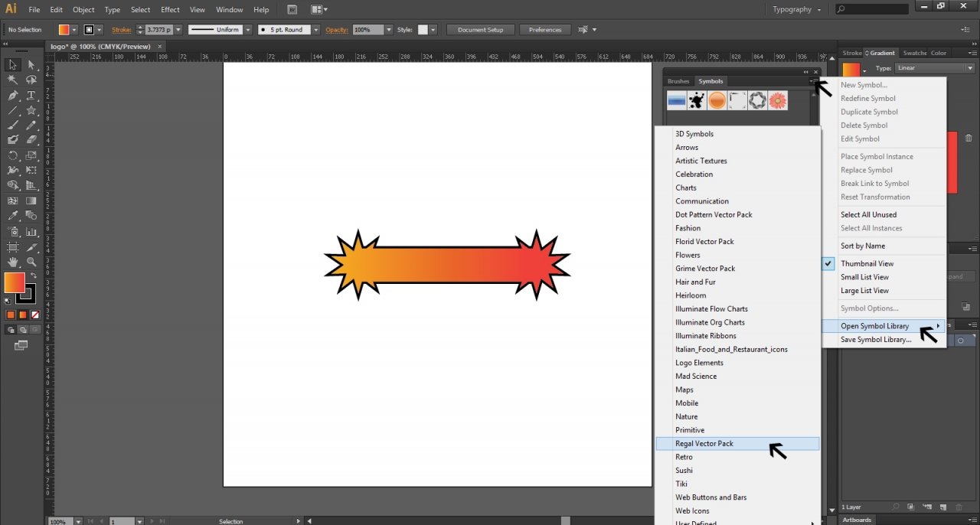Switch to the Brushes tab

point(678,81)
